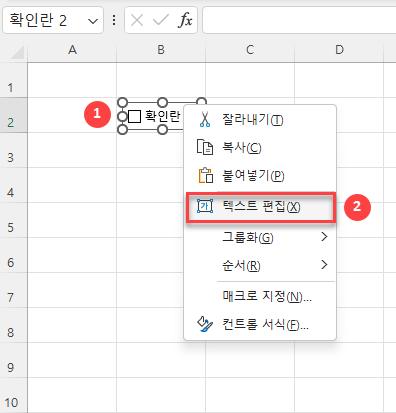396x413 pixels.
Task: Click cell B9
Action: tap(161, 360)
